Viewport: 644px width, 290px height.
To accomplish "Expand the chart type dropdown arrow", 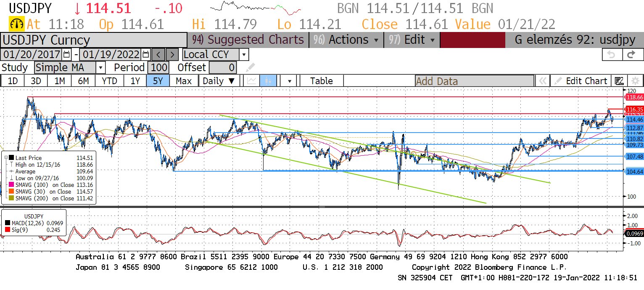I will (289, 81).
